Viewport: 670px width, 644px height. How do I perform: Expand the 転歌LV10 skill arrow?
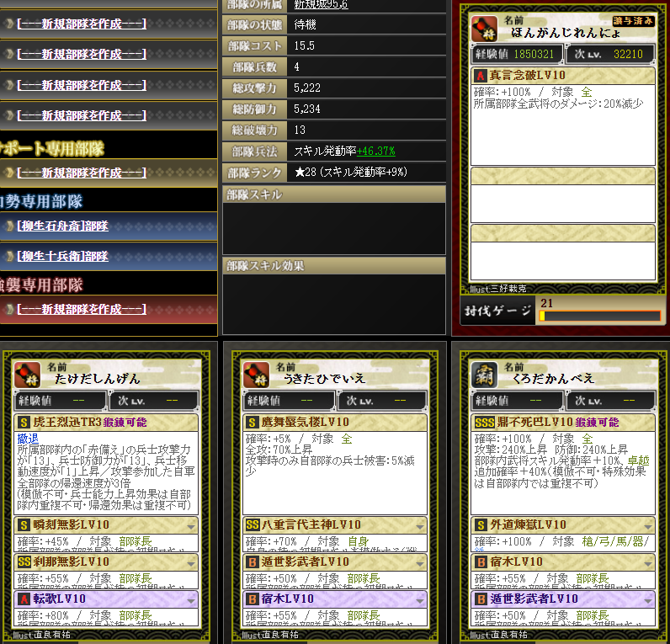point(191,601)
